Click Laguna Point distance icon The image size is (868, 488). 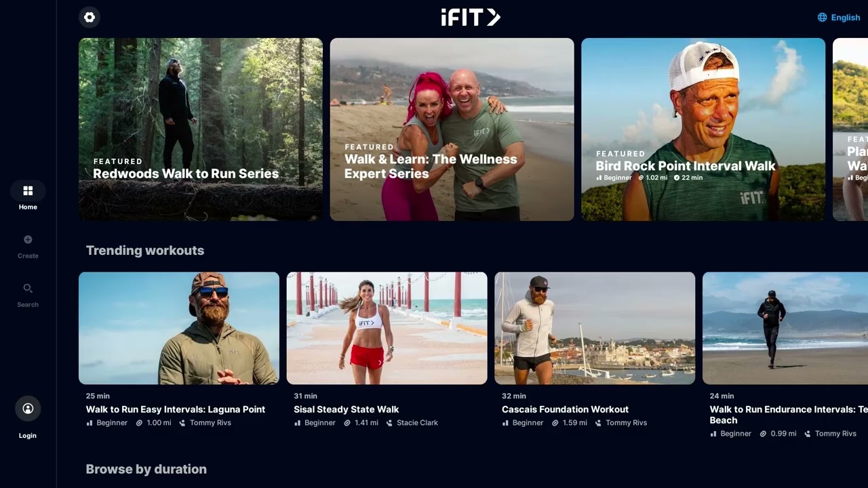coord(139,423)
